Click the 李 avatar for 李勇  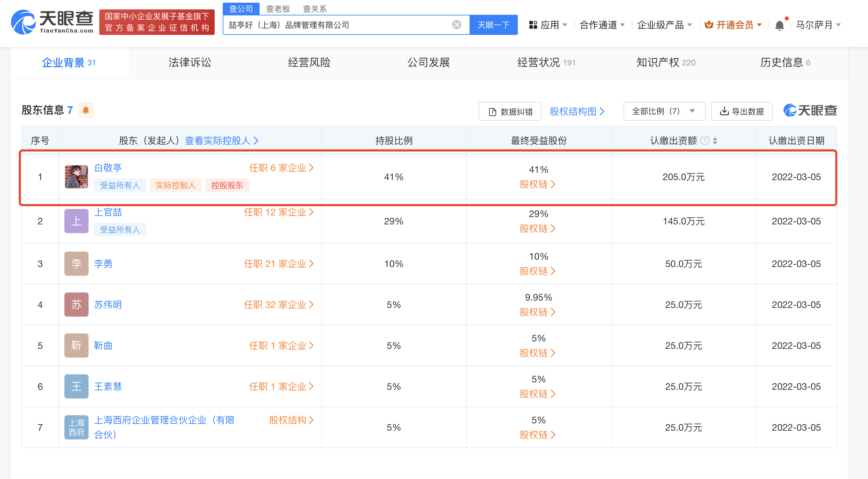[76, 264]
